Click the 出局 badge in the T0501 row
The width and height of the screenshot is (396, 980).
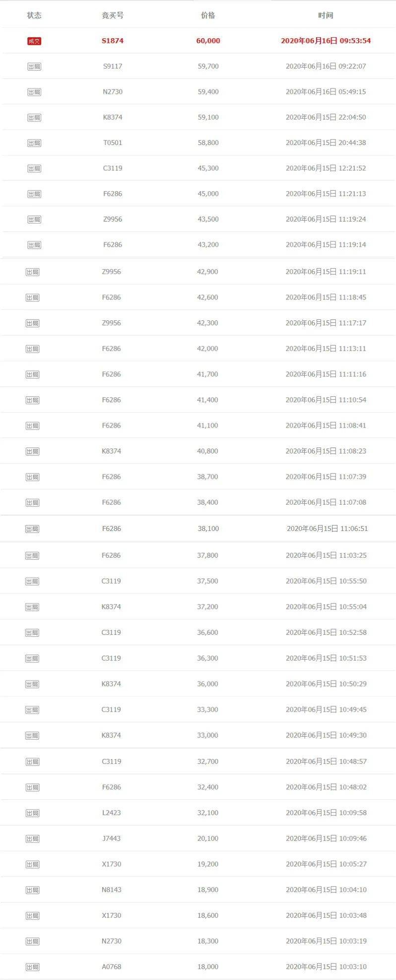tap(34, 143)
